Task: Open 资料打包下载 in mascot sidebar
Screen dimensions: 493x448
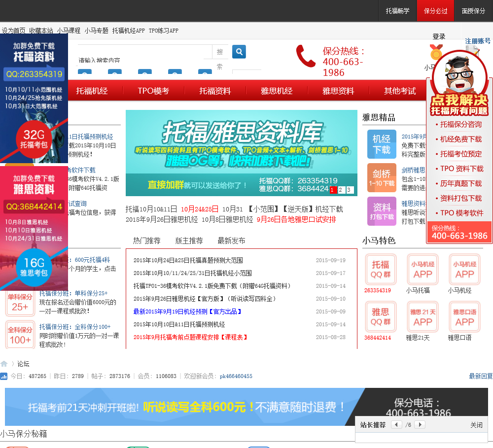Action: tap(461, 199)
